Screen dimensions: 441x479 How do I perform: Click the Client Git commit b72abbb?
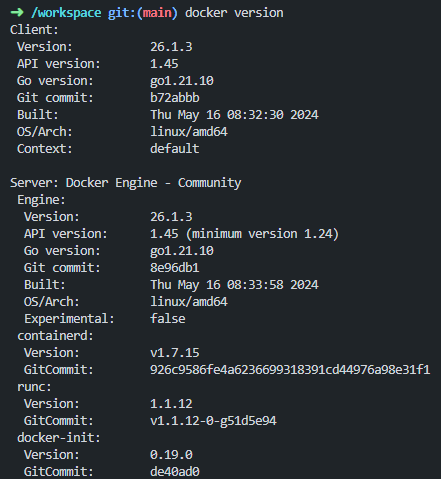click(x=175, y=98)
